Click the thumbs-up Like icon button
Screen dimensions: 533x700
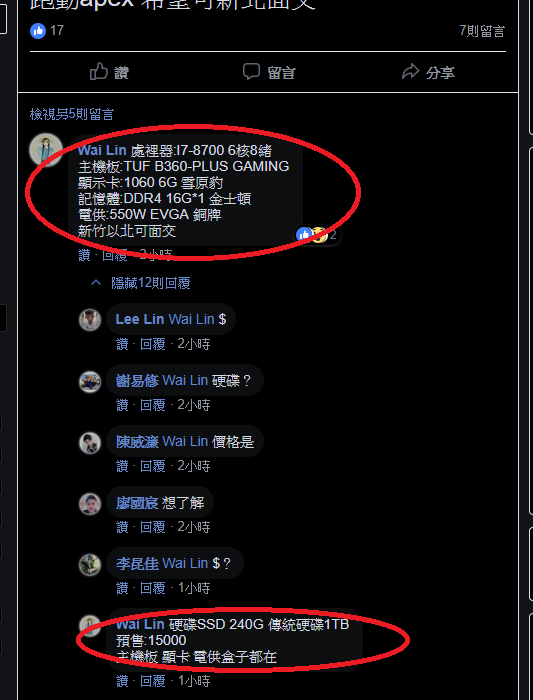coord(99,71)
